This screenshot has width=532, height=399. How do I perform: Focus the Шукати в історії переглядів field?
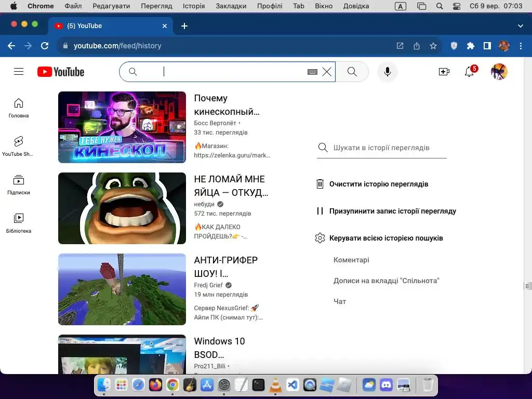382,148
